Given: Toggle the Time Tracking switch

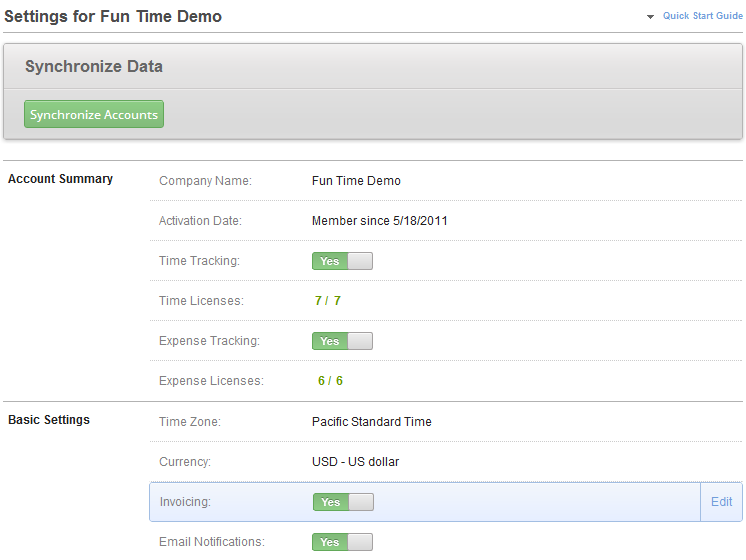Looking at the screenshot, I should [x=342, y=261].
